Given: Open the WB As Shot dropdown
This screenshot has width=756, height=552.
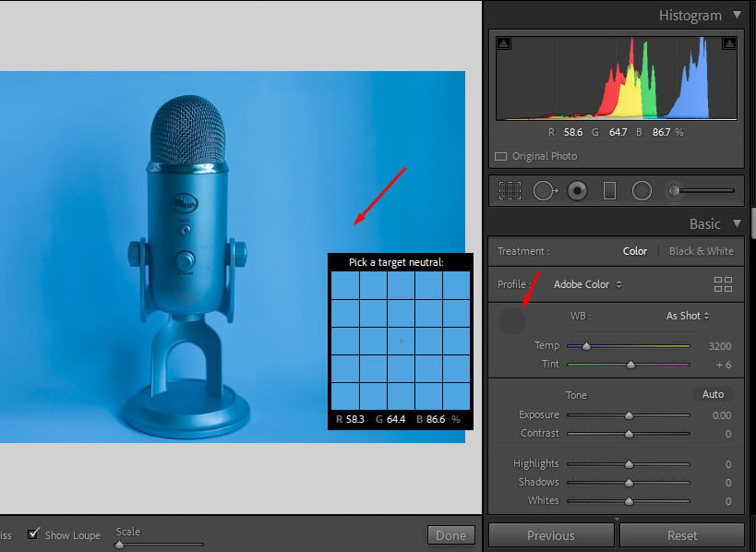Looking at the screenshot, I should pyautogui.click(x=688, y=316).
